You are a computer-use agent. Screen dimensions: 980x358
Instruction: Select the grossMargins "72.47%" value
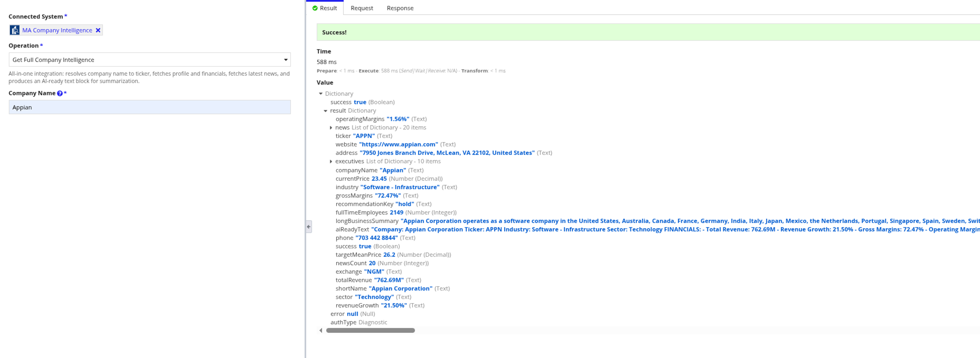(x=388, y=195)
